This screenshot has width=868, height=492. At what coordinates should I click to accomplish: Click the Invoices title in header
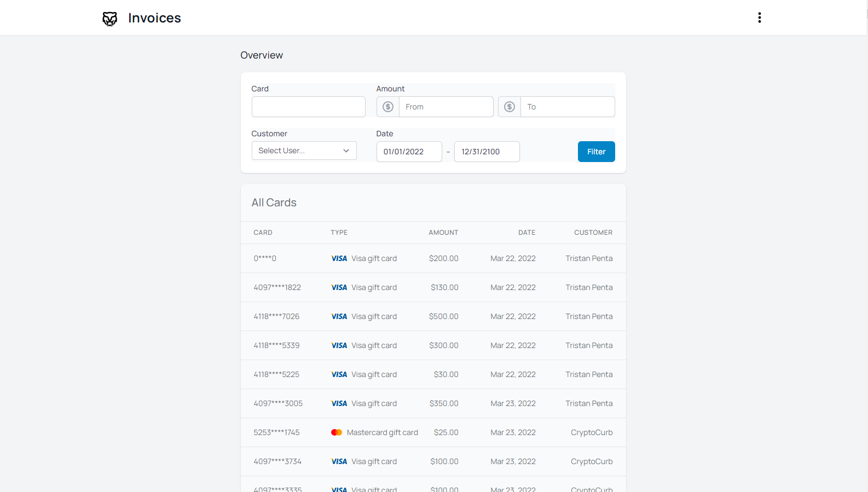[x=154, y=18]
